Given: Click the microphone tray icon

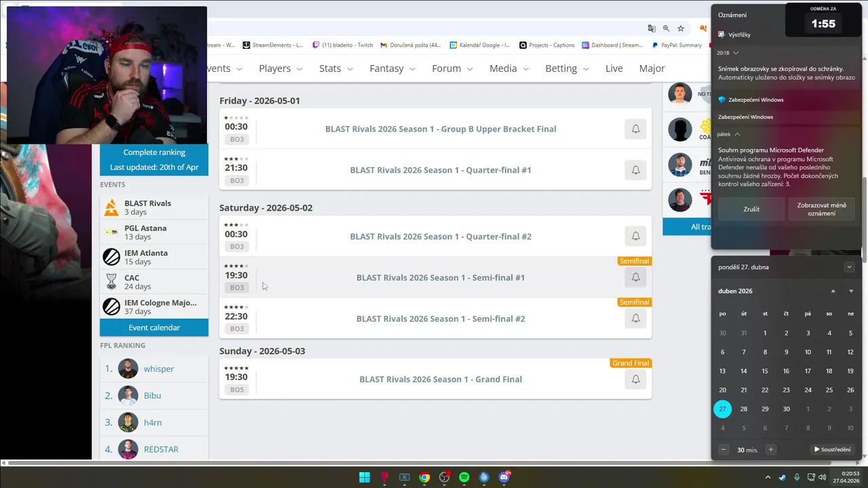Looking at the screenshot, I should pyautogui.click(x=797, y=477).
